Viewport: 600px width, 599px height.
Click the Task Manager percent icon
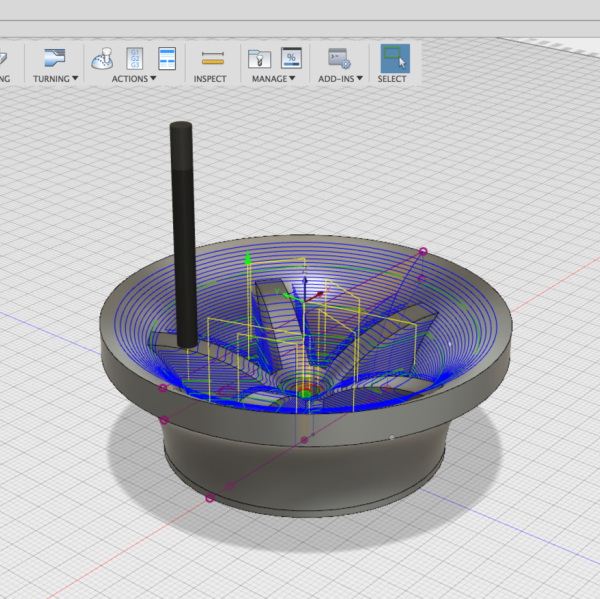point(291,58)
